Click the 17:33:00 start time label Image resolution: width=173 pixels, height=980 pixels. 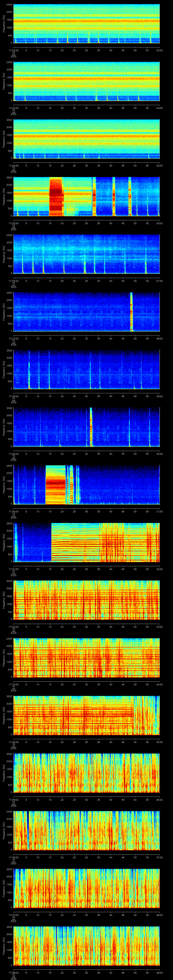[13, 684]
